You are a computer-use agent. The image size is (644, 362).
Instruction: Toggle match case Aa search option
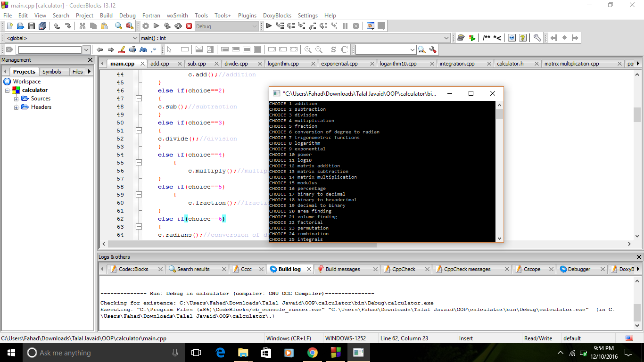point(143,49)
